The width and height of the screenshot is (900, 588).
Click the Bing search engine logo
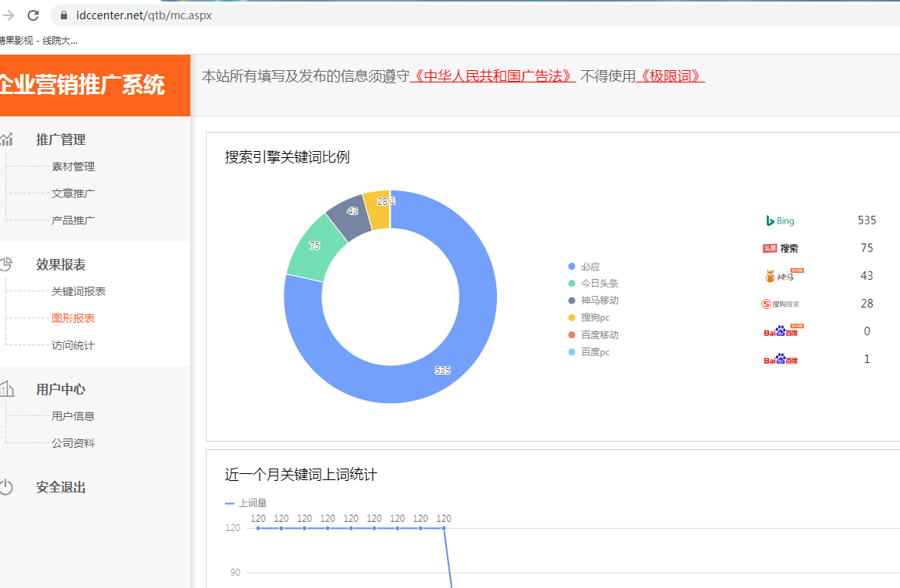click(x=779, y=221)
